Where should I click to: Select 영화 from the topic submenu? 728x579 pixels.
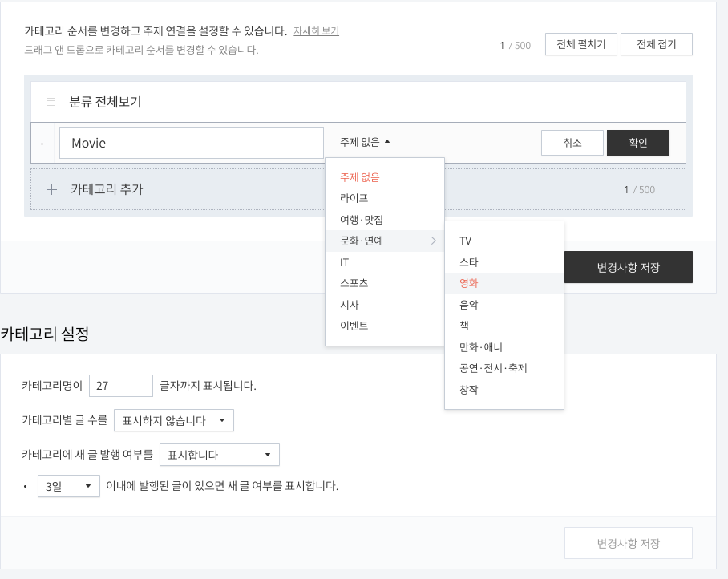[467, 283]
